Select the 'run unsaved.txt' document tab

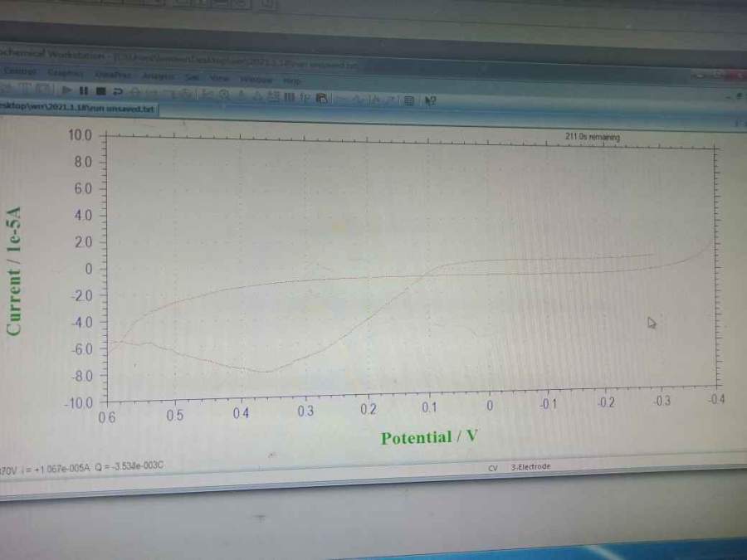tap(77, 108)
